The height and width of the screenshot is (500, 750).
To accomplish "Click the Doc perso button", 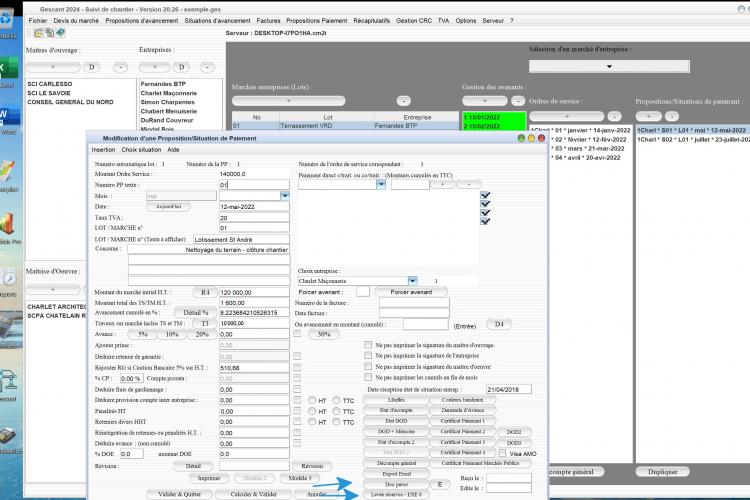I will pyautogui.click(x=397, y=484).
